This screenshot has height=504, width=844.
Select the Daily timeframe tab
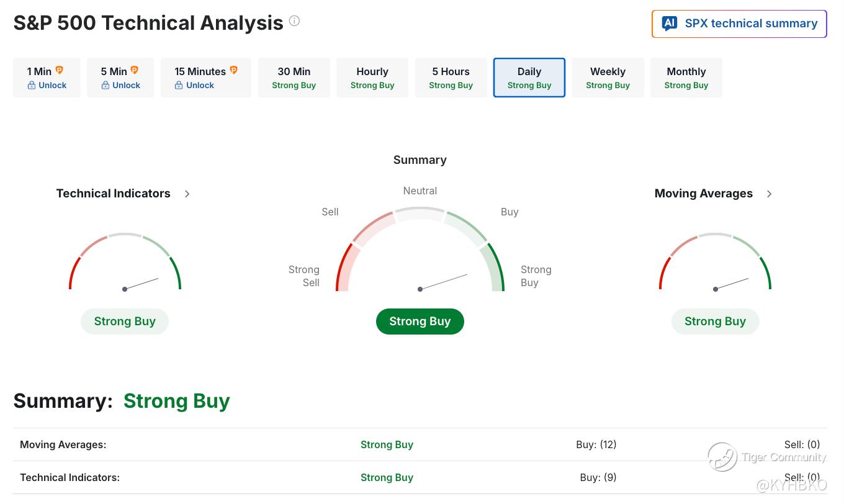click(x=529, y=78)
